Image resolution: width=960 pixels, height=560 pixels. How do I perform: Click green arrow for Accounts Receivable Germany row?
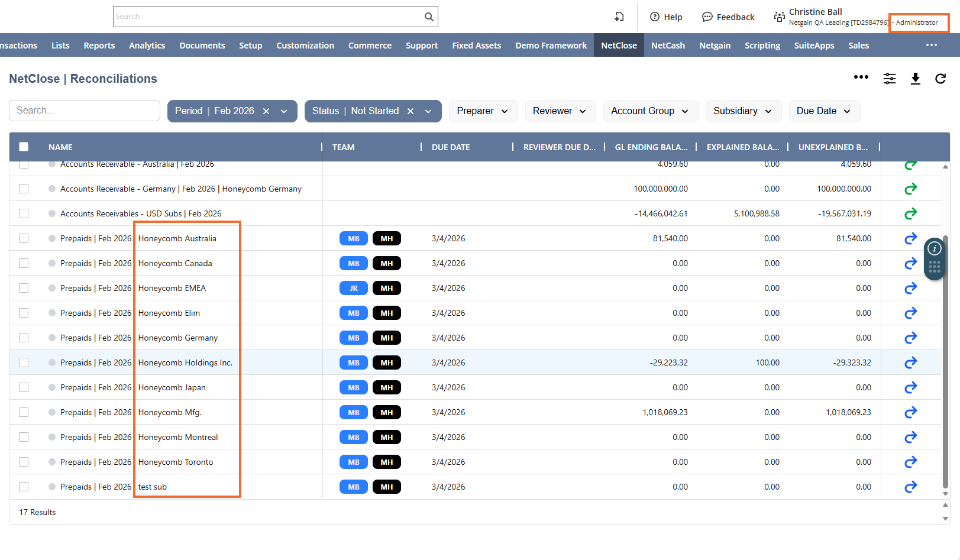click(x=910, y=189)
